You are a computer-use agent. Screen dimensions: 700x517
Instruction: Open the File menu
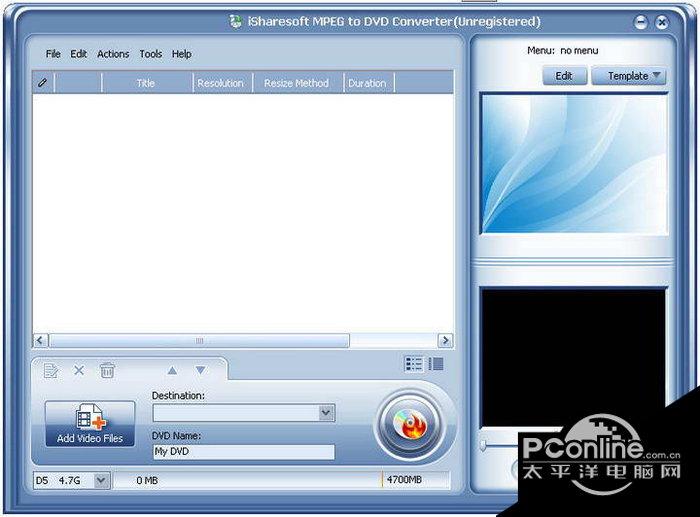coord(53,54)
